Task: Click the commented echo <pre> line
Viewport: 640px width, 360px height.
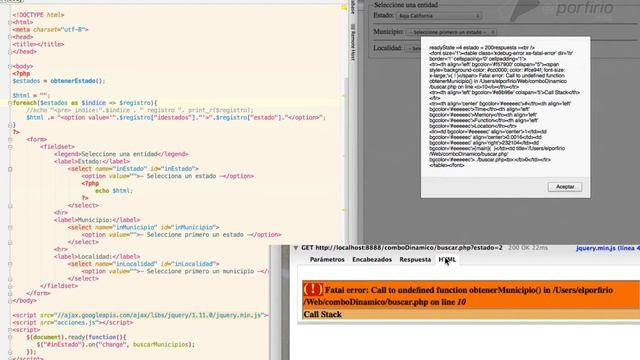Action: pos(140,110)
